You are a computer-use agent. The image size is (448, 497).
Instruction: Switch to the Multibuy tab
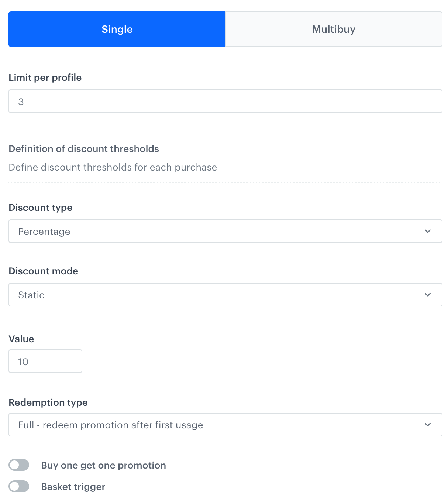334,29
